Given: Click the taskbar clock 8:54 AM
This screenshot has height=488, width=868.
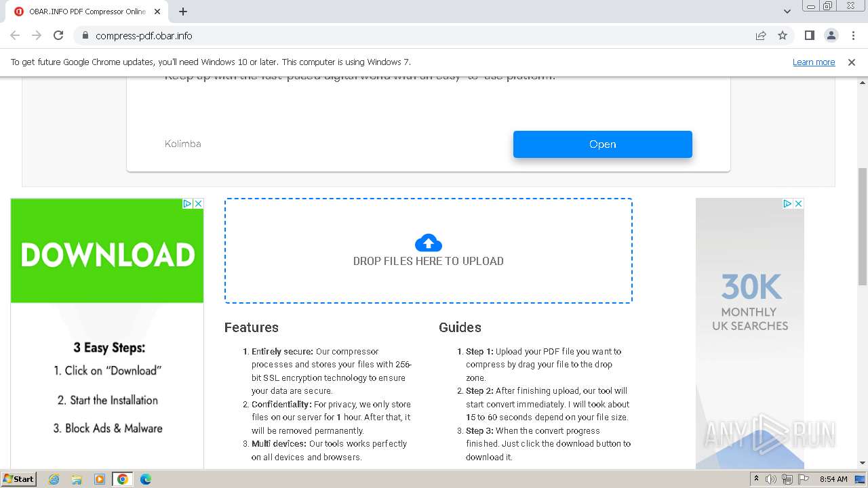Looking at the screenshot, I should pyautogui.click(x=833, y=479).
